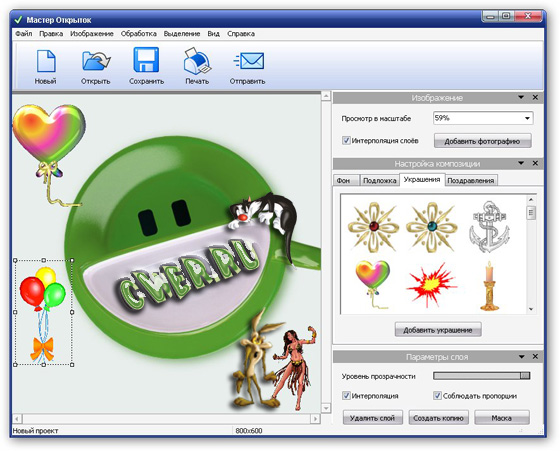Click decorations list scroll down arrow

click(x=531, y=309)
